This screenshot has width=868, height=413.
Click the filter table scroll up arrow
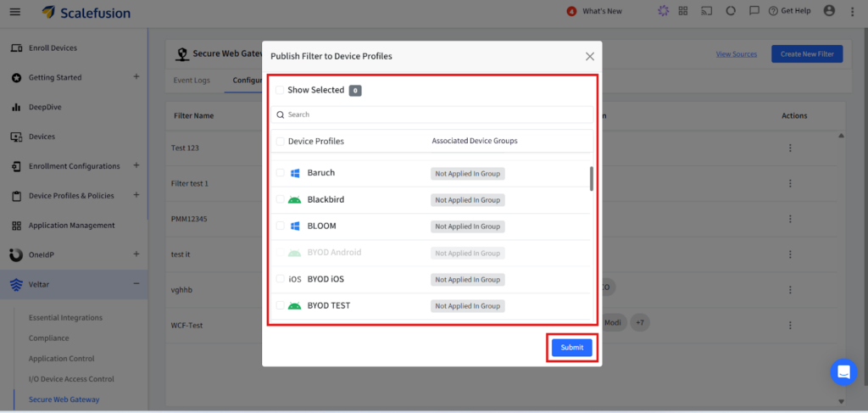coord(842,136)
